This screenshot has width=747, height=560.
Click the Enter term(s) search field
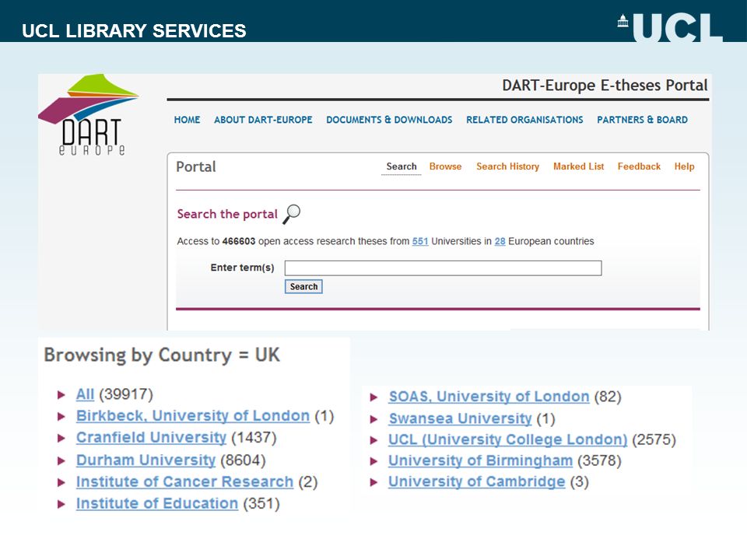443,268
